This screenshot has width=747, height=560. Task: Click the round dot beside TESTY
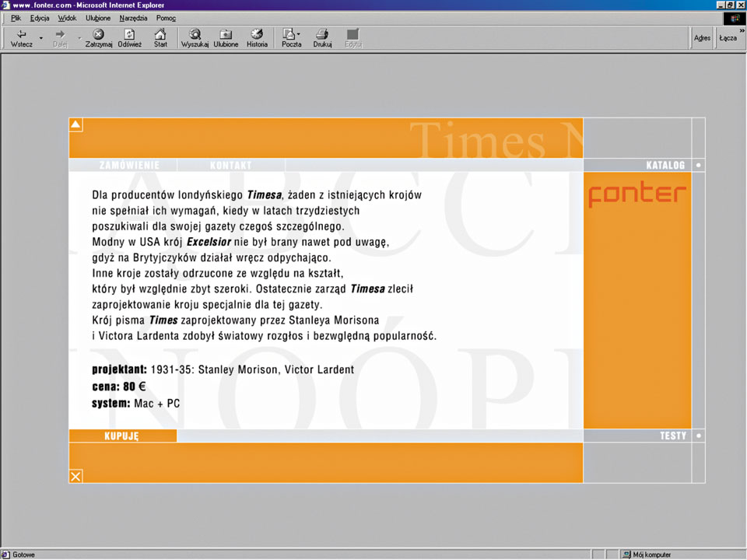pyautogui.click(x=699, y=436)
